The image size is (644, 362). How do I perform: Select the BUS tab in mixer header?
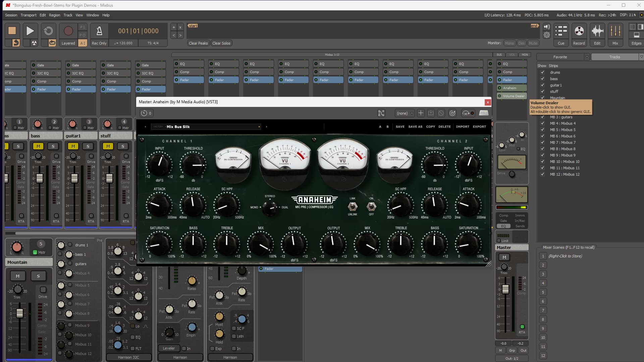pos(499,55)
